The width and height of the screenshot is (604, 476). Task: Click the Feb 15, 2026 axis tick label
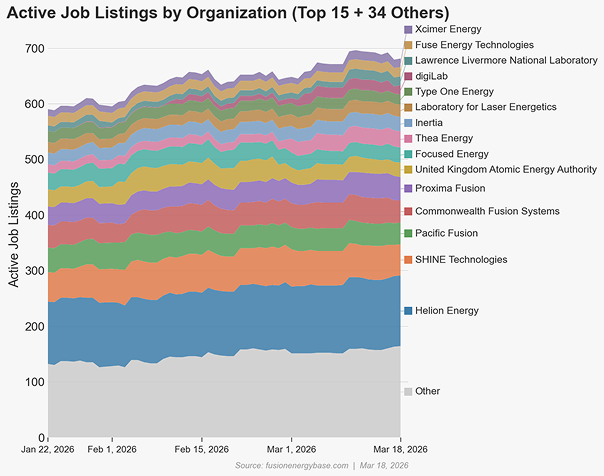[201, 449]
